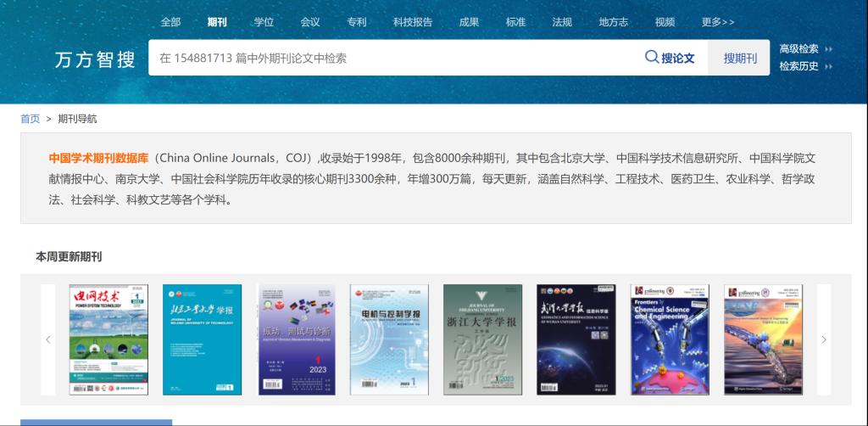The height and width of the screenshot is (426, 868).
Task: Open the 电机与控制学报 journal cover
Action: pos(389,339)
